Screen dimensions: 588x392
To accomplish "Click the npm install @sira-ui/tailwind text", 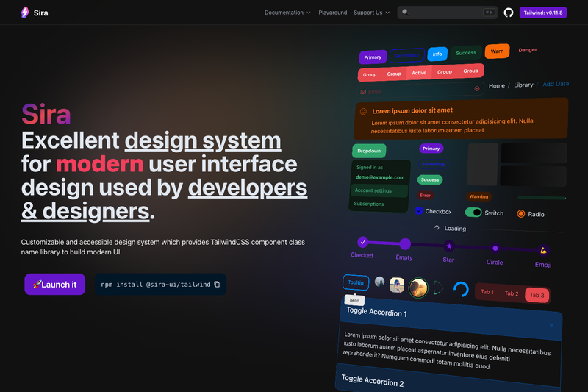I will [x=156, y=285].
